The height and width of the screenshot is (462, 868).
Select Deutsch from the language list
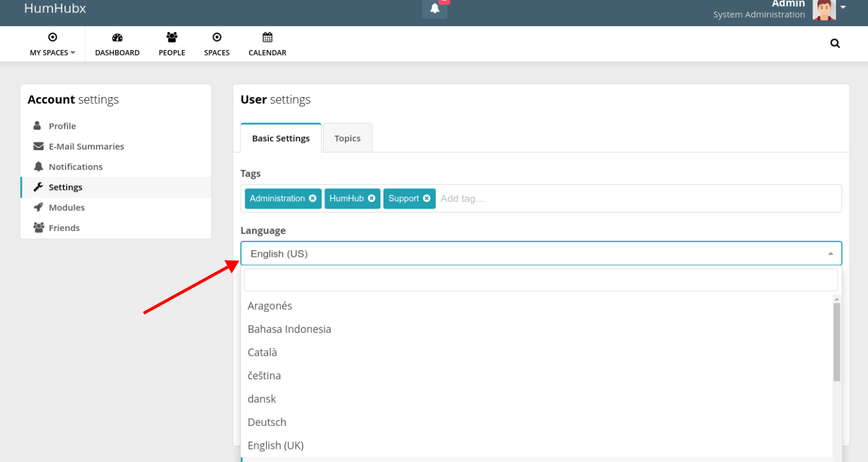[266, 422]
